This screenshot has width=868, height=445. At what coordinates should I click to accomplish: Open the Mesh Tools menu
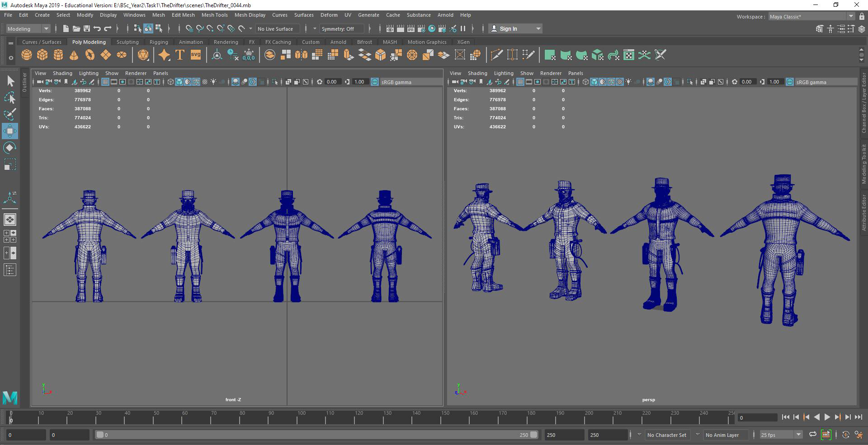pos(214,15)
